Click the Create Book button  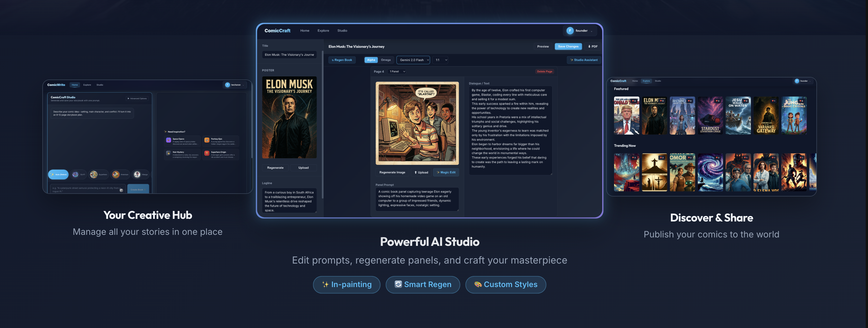[138, 189]
